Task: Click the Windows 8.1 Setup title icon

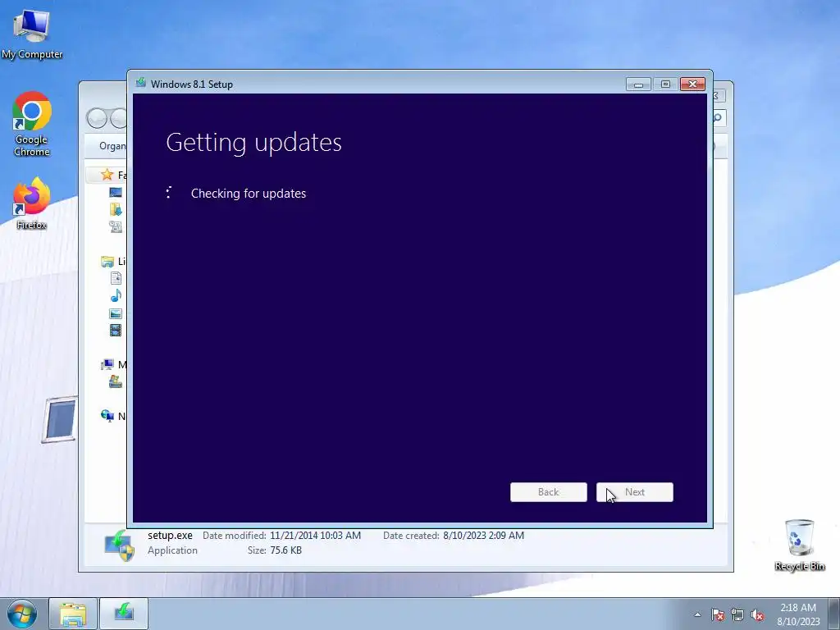Action: 141,83
